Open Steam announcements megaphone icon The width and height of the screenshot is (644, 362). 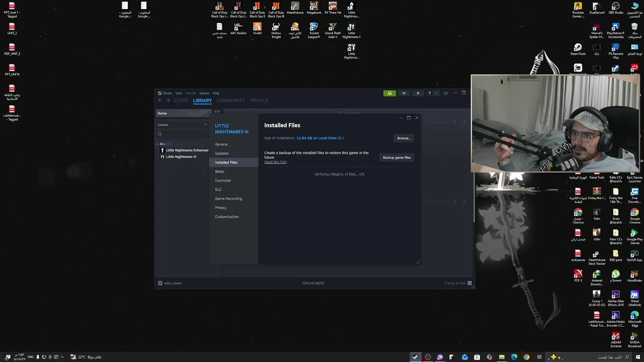tap(404, 93)
